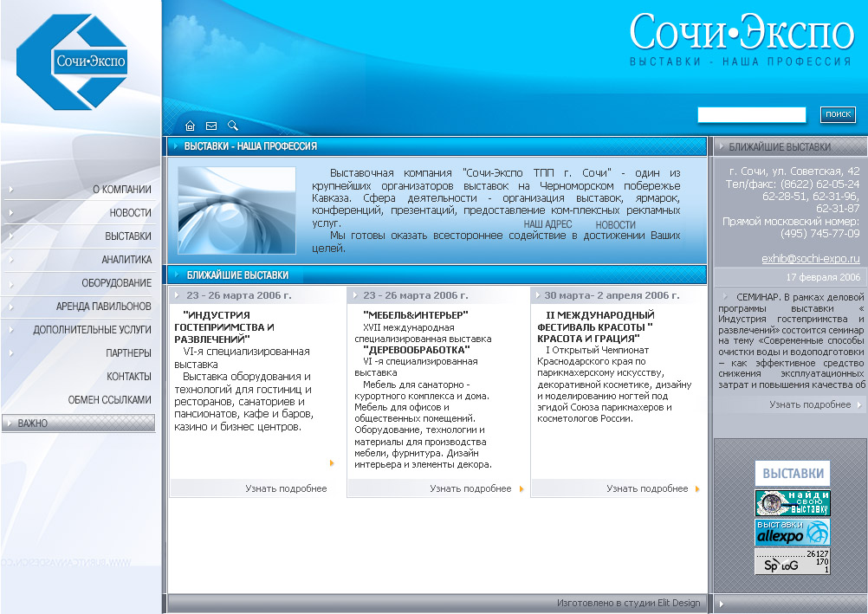Open ДОПОЛНИТЕЛЬНЫЕ УСЛУГИ menu item
The height and width of the screenshot is (614, 868).
tap(92, 329)
